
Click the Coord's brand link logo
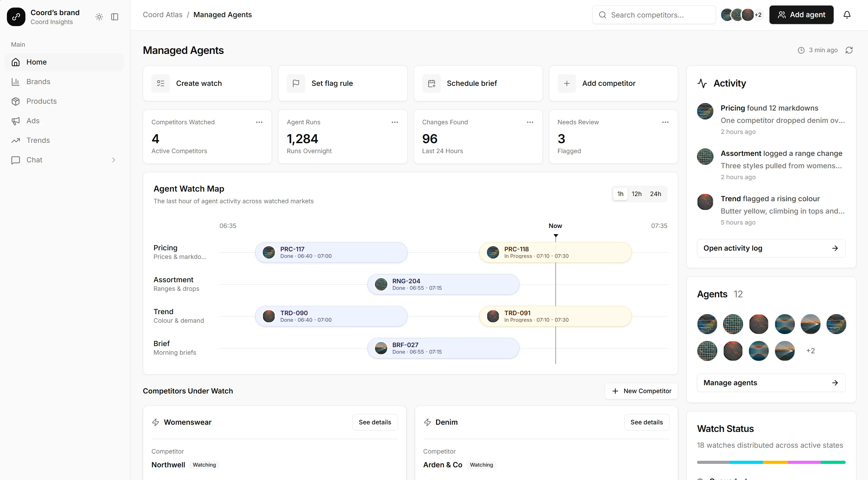pos(16,17)
